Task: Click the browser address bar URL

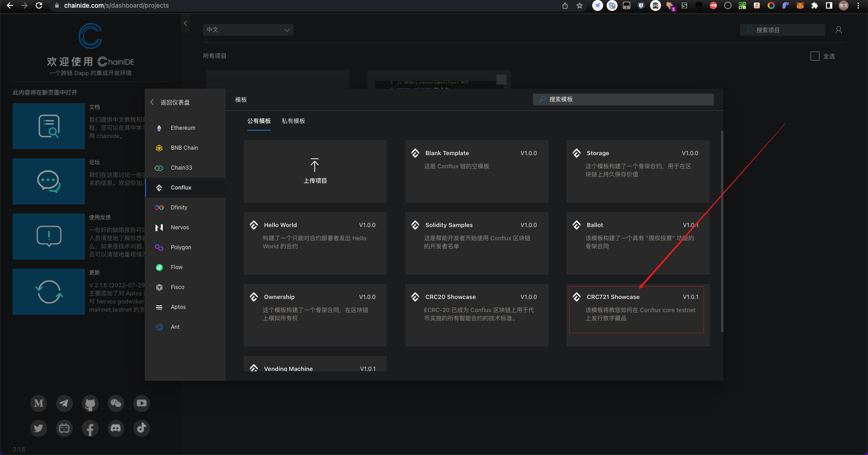Action: coord(116,5)
